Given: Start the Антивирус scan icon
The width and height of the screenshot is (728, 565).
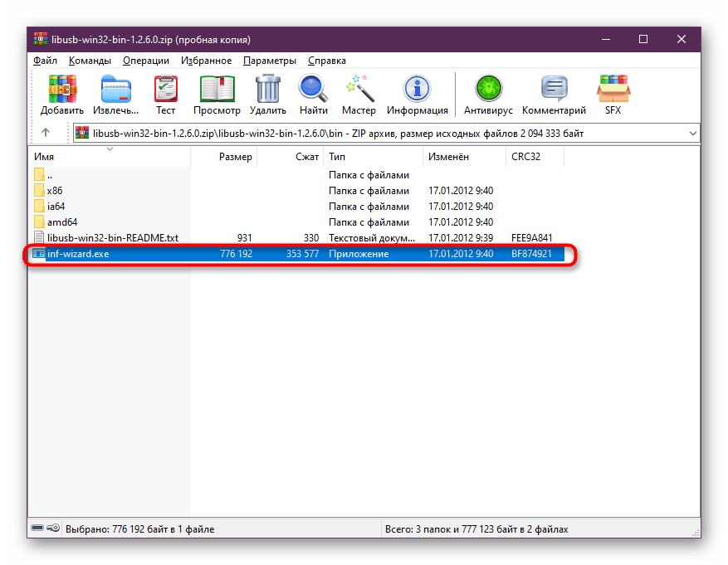Looking at the screenshot, I should click(x=488, y=89).
